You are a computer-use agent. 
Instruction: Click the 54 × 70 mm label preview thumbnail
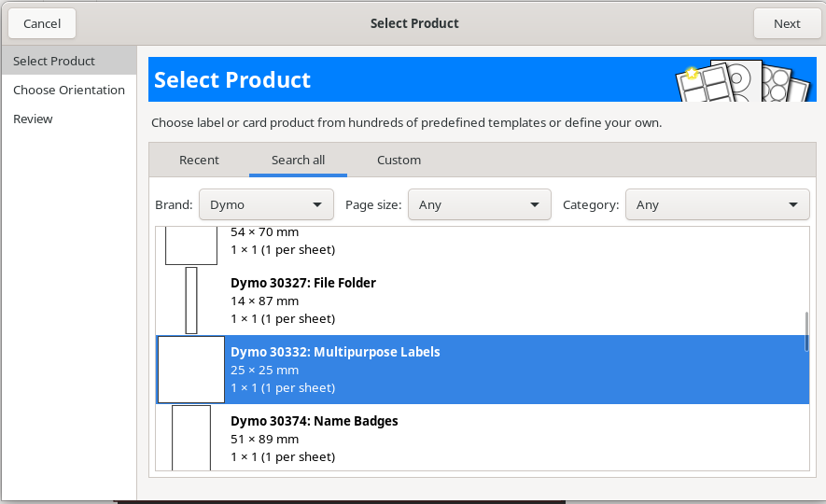[x=191, y=245]
